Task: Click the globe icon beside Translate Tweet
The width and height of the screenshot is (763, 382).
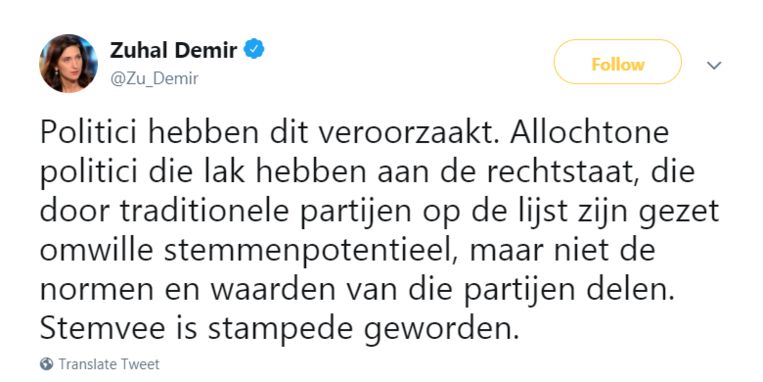Action: click(47, 364)
